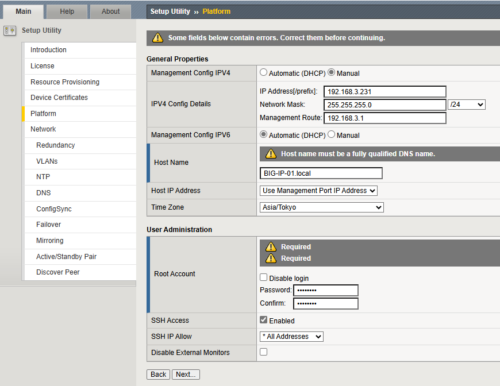
Task: Select Automatic (DHCP) for Management Config IPV6
Action: tap(263, 134)
